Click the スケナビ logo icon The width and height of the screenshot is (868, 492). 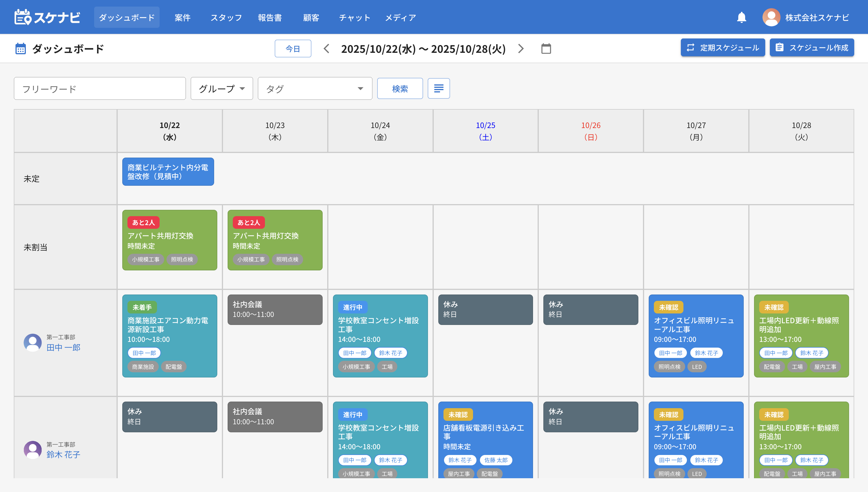[x=23, y=17]
